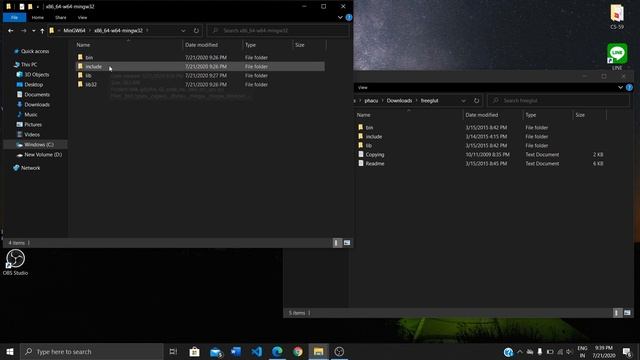Open the Home ribbon tab
Screen dimensions: 640x360
point(38,18)
